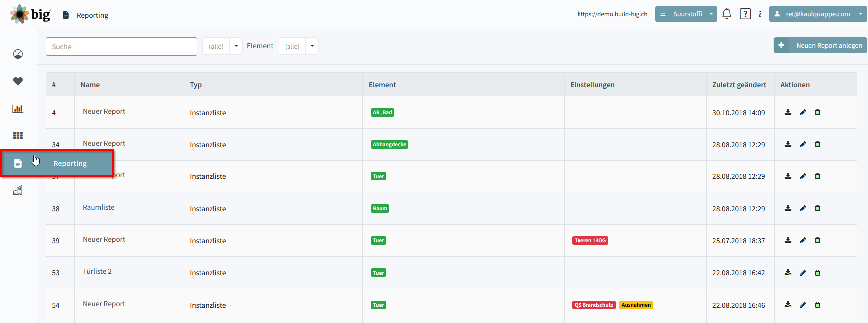Delete report 39 with trash icon
The image size is (868, 323).
(x=817, y=240)
